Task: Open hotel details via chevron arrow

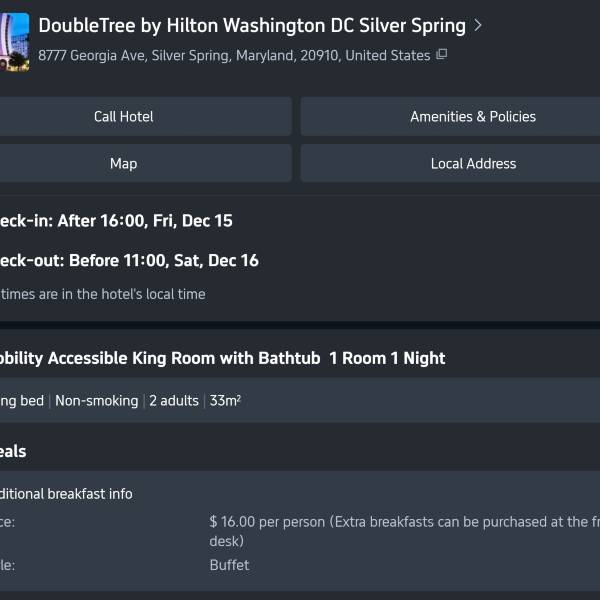Action: click(x=478, y=26)
